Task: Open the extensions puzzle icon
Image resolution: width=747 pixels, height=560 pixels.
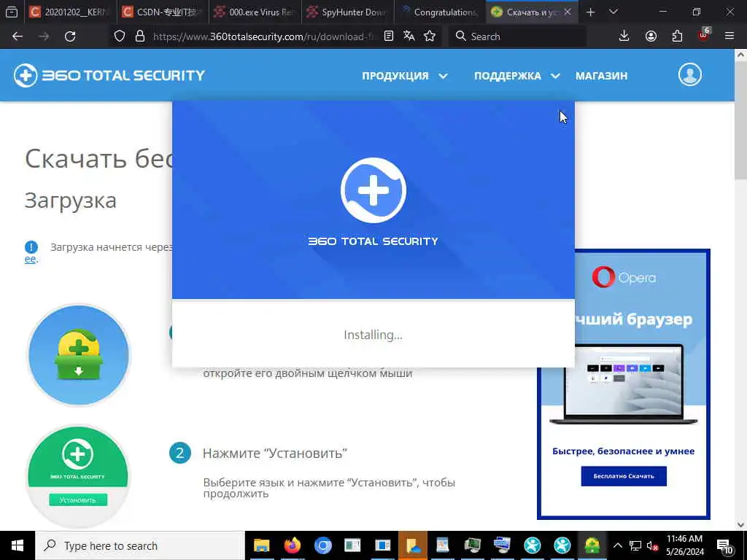Action: click(x=677, y=36)
